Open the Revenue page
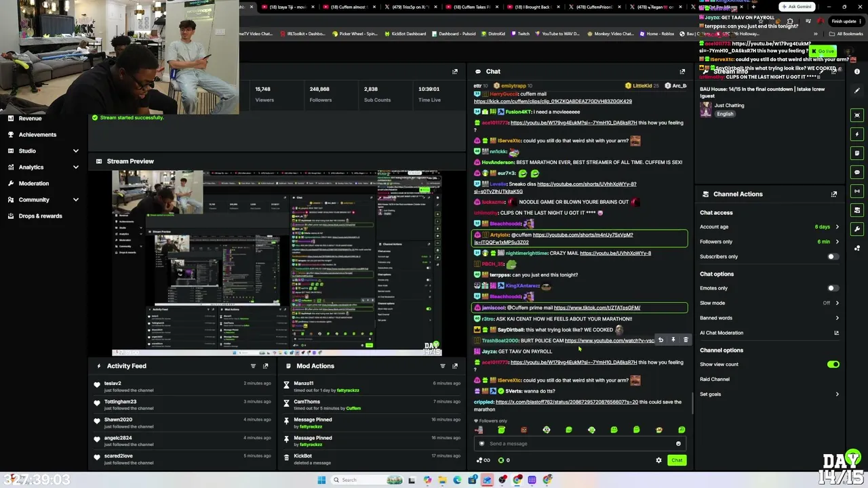 point(30,119)
